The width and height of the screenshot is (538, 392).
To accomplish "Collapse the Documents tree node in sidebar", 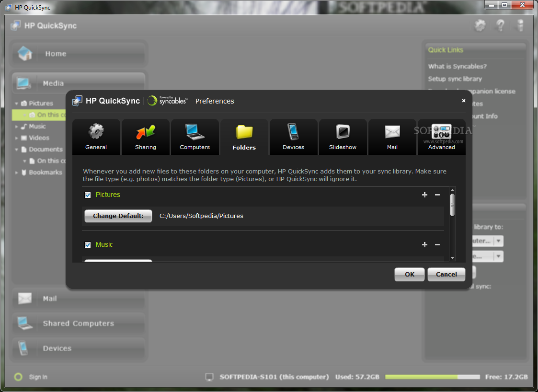I will 16,150.
